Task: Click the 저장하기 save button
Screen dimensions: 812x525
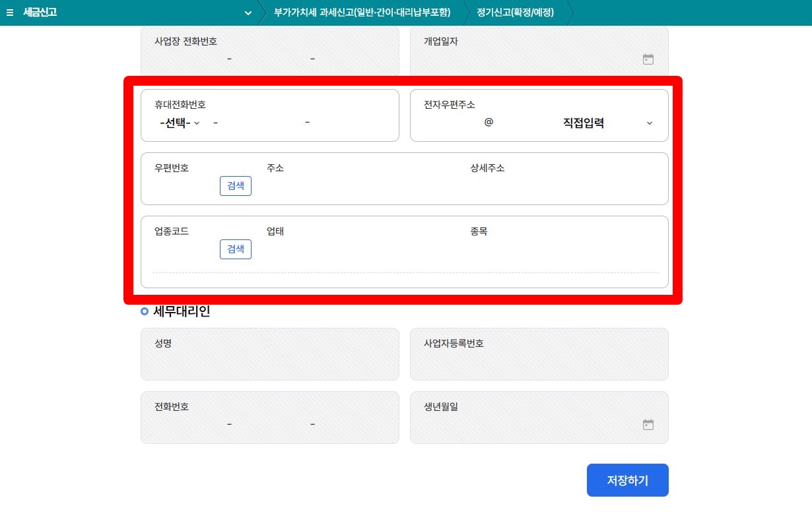Action: [x=627, y=480]
